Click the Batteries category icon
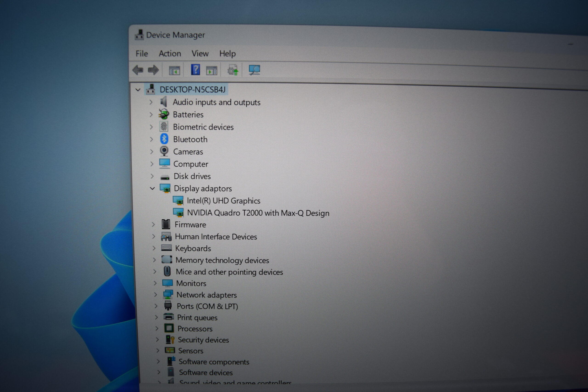This screenshot has width=588, height=392. 164,114
